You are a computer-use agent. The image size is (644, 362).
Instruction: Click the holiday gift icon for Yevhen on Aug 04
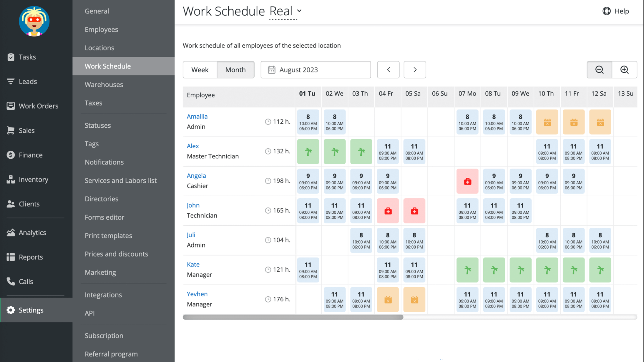point(388,299)
